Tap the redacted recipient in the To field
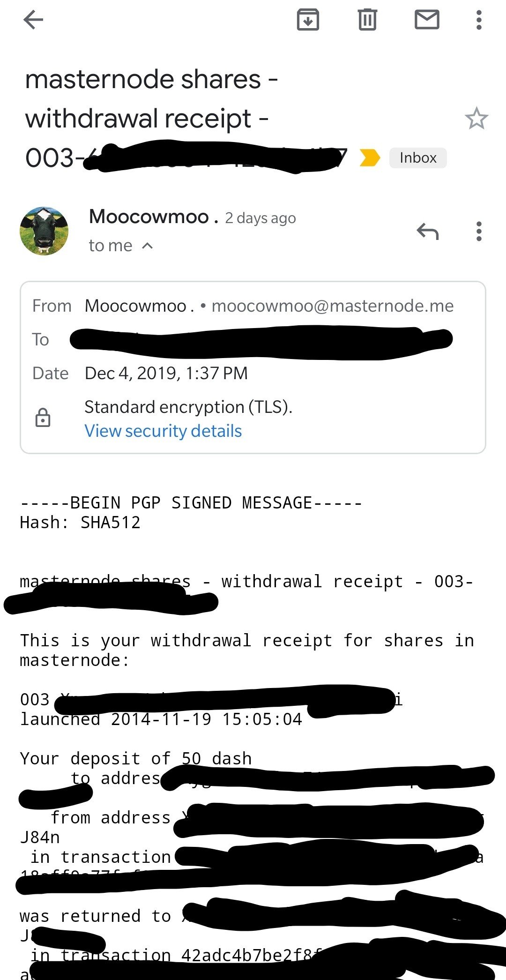 [260, 339]
